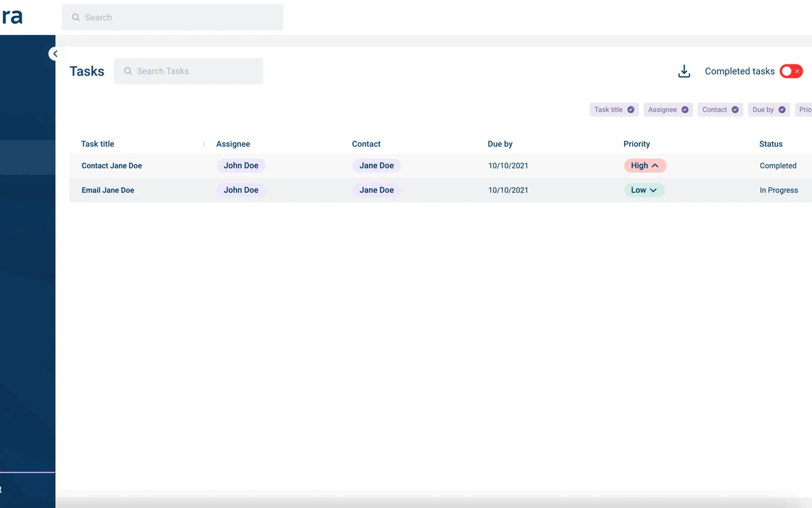Sort by the Assignee column header
Screen dimensions: 812x508
(x=233, y=144)
